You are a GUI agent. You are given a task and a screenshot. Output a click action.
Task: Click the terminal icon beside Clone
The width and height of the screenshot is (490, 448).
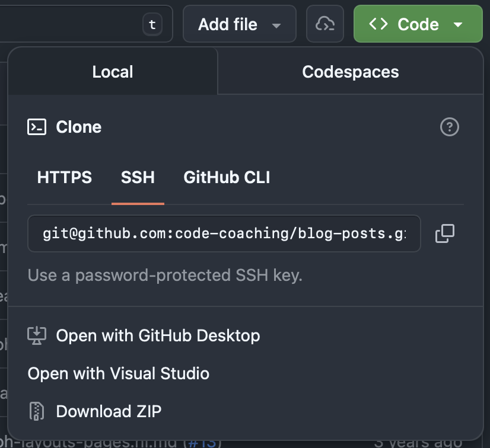[37, 127]
